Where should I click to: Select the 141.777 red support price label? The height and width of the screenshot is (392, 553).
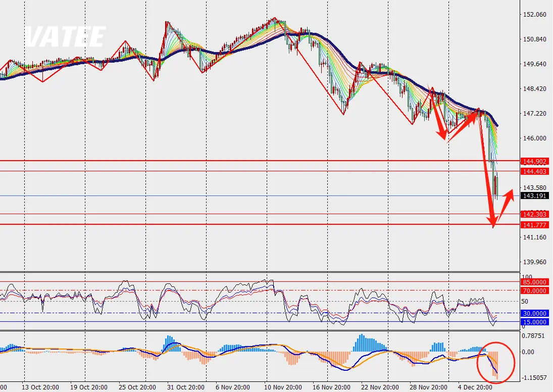coord(535,225)
